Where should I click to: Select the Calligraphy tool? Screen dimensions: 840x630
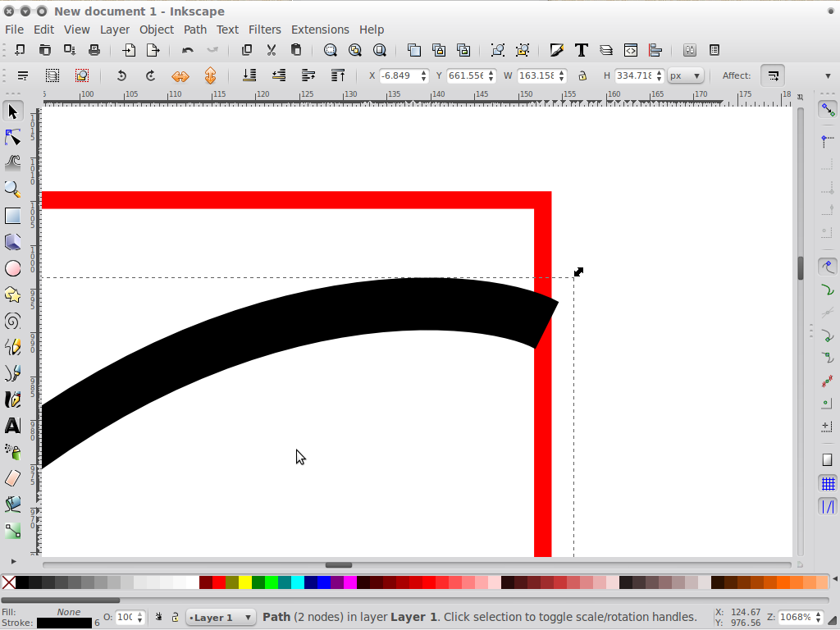(12, 399)
